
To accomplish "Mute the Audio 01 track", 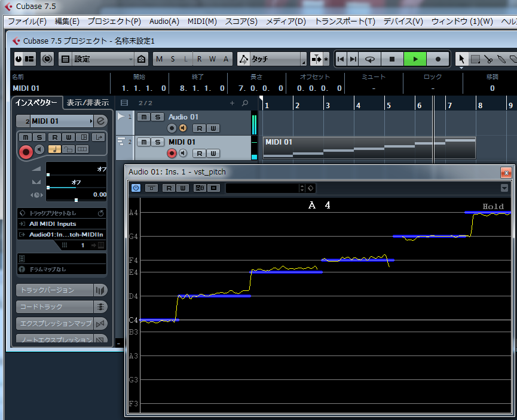I will tap(144, 117).
